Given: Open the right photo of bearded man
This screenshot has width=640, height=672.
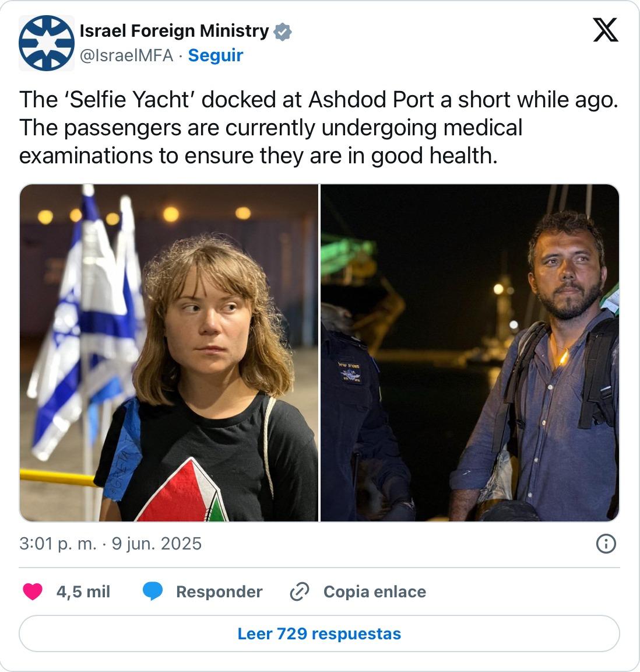Looking at the screenshot, I should (470, 353).
